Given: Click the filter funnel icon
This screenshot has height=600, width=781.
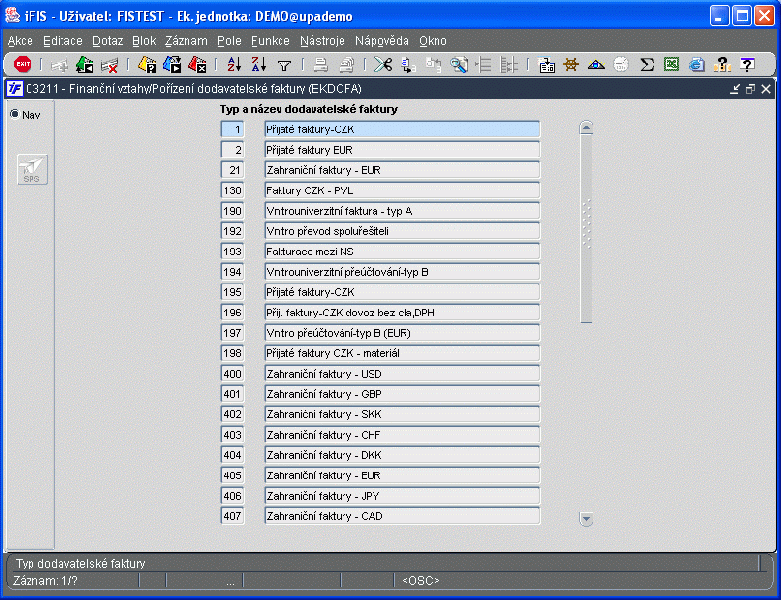Looking at the screenshot, I should click(284, 65).
